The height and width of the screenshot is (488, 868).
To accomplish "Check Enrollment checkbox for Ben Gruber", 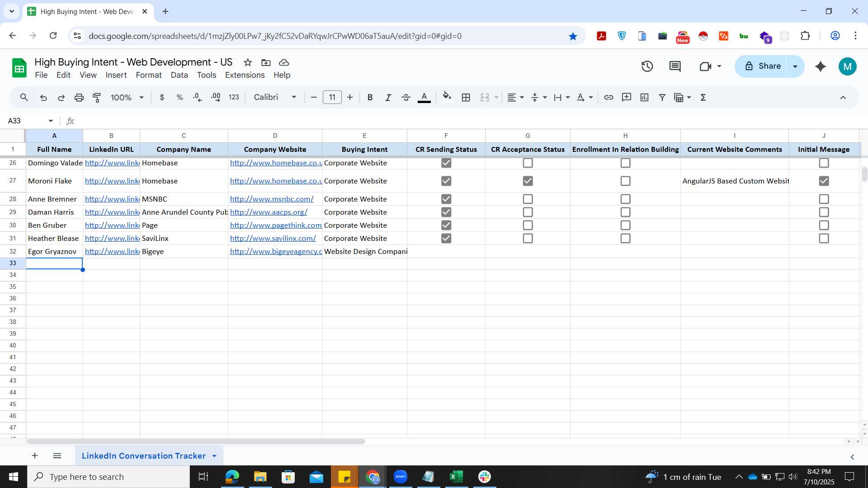I will 625,225.
